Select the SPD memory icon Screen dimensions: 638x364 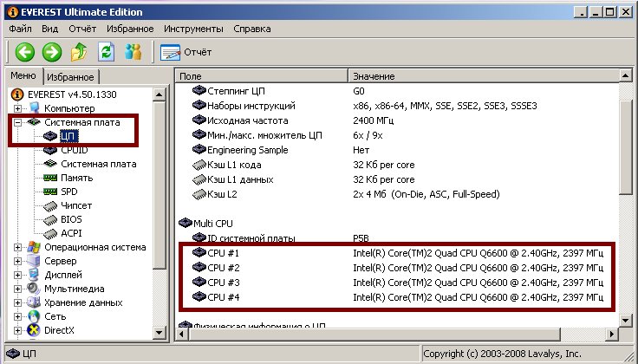[50, 192]
